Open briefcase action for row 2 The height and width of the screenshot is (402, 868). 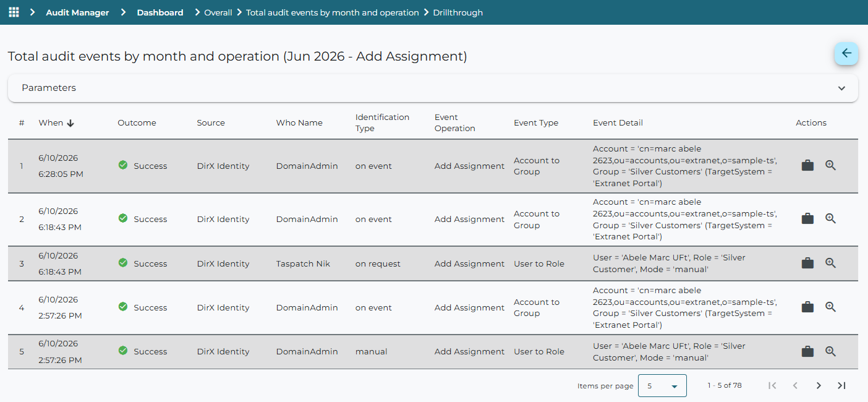pyautogui.click(x=807, y=219)
